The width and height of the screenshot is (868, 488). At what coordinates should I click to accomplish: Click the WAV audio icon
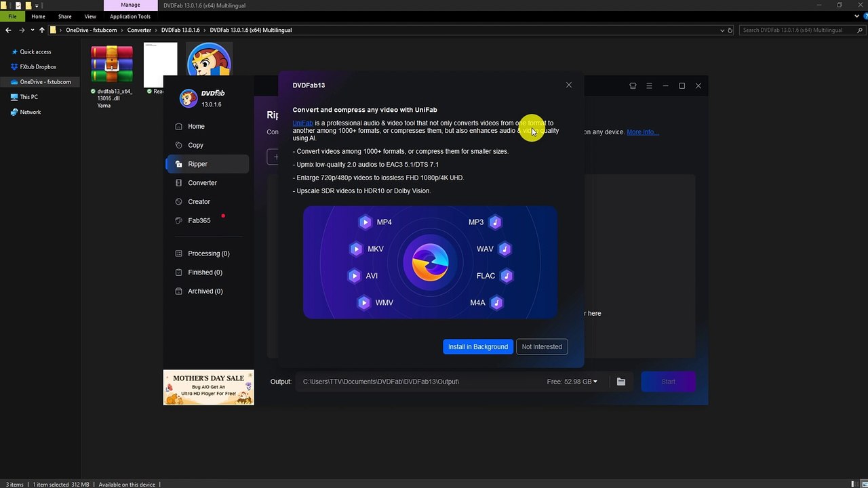tap(505, 249)
